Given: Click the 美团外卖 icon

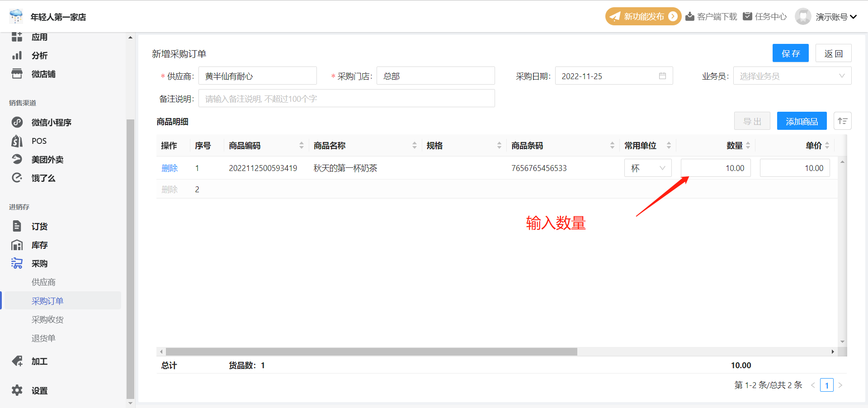Looking at the screenshot, I should coord(17,159).
